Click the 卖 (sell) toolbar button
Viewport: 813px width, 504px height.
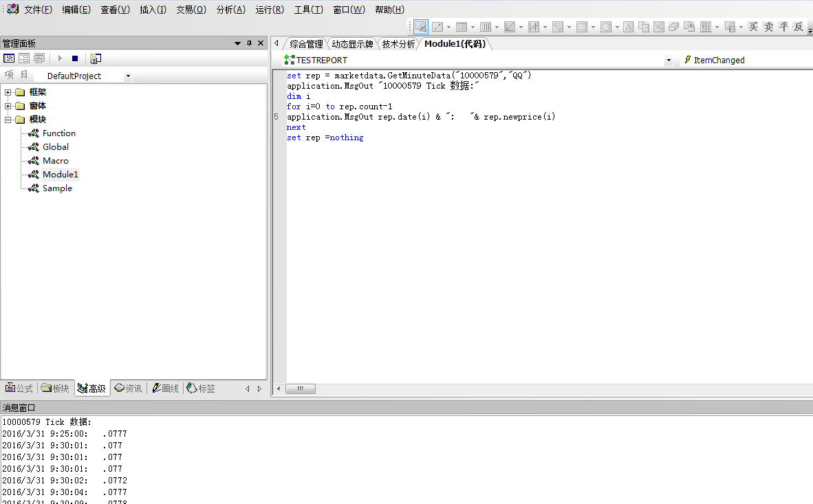point(768,26)
